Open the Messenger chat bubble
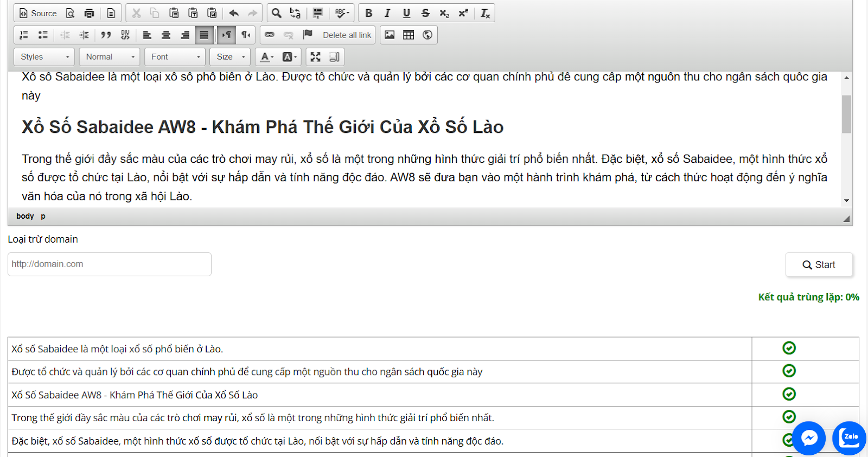The height and width of the screenshot is (457, 868). [809, 438]
